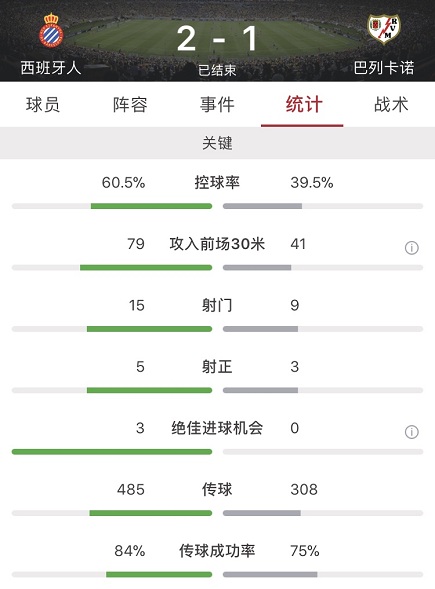Image resolution: width=435 pixels, height=589 pixels.
Task: Tap the 已结束 match status label
Action: pyautogui.click(x=217, y=70)
